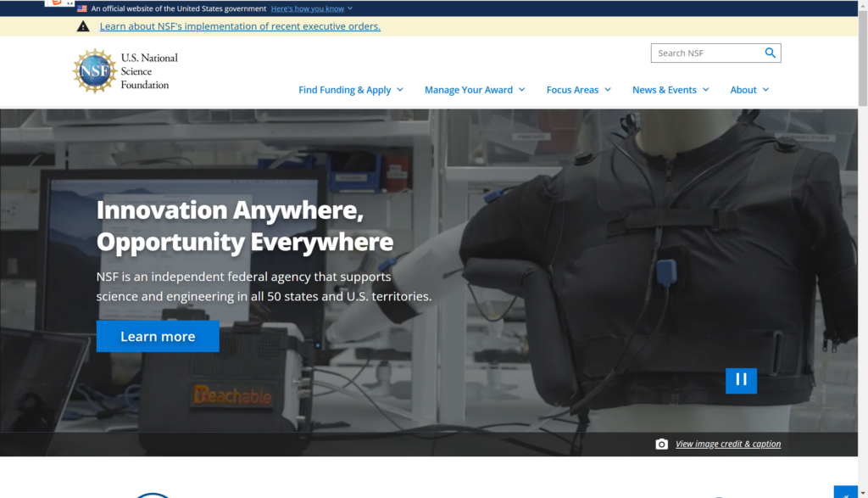This screenshot has width=868, height=498.
Task: Click the U.S. flag icon
Action: 82,8
